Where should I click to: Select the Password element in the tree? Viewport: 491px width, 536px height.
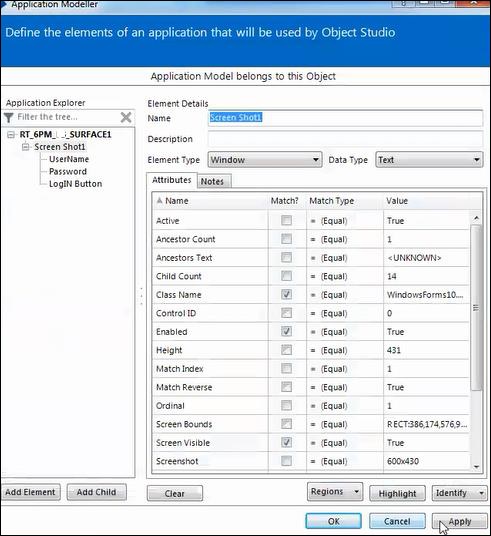[x=68, y=172]
